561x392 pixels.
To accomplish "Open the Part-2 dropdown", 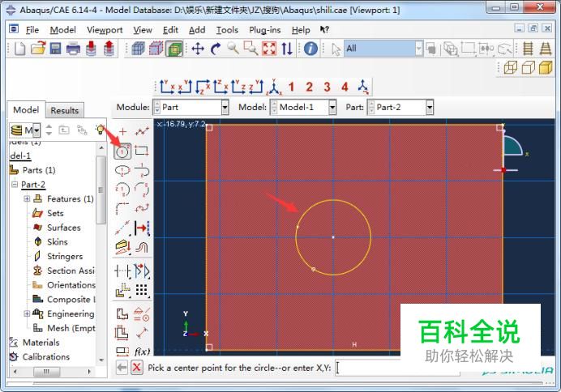I will (x=430, y=107).
